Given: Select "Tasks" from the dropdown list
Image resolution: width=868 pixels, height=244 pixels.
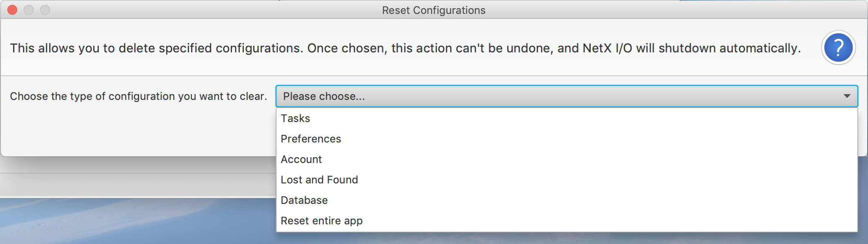Looking at the screenshot, I should point(295,118).
